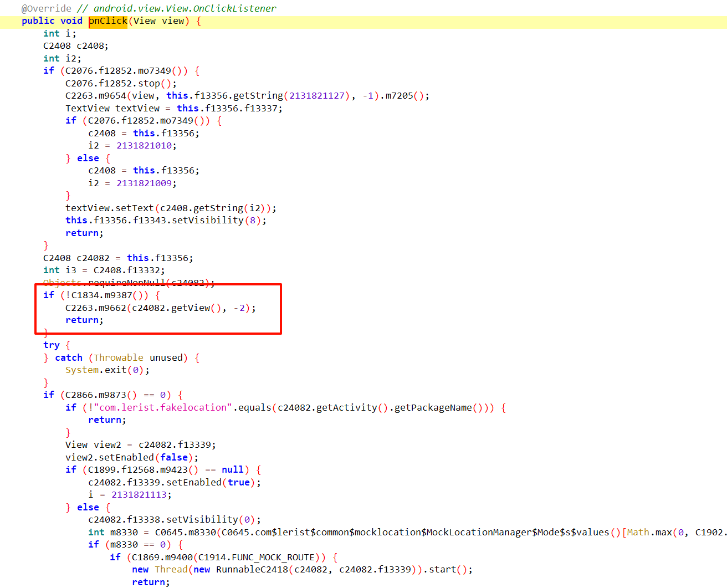Viewport: 727px width, 588px height.
Task: Click the textView.setText method call
Action: coord(134,208)
